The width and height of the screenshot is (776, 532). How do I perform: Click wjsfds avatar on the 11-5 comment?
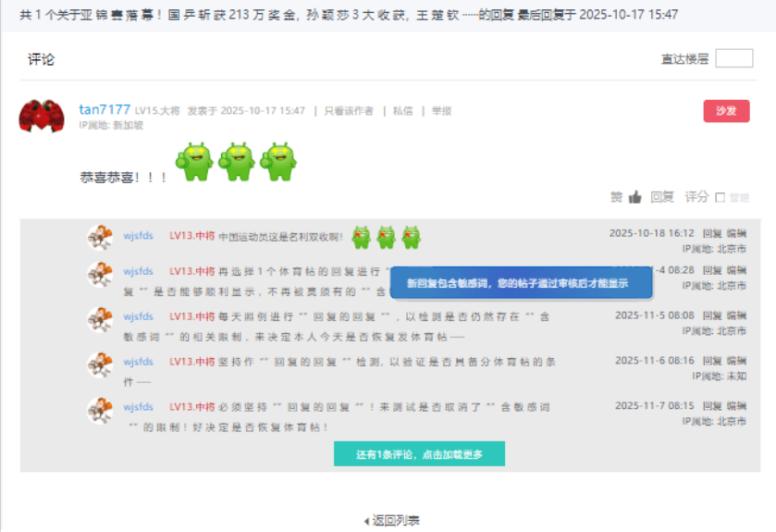coord(100,319)
